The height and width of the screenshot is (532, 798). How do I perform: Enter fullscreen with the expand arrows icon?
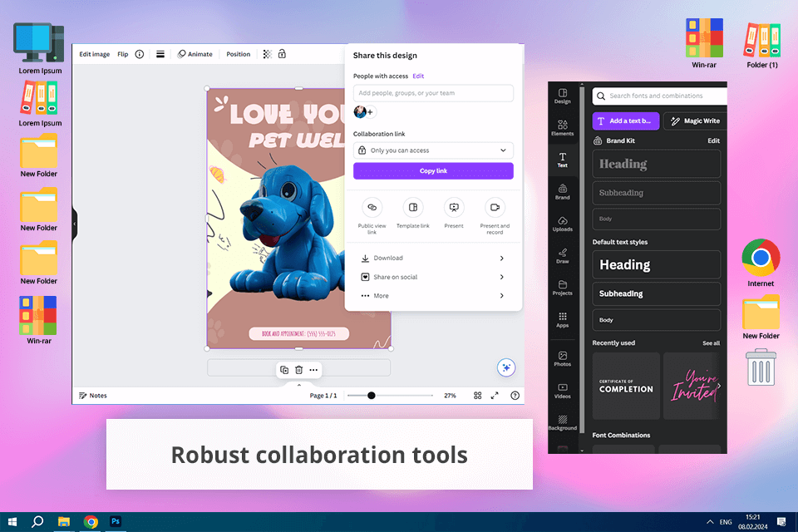point(494,396)
